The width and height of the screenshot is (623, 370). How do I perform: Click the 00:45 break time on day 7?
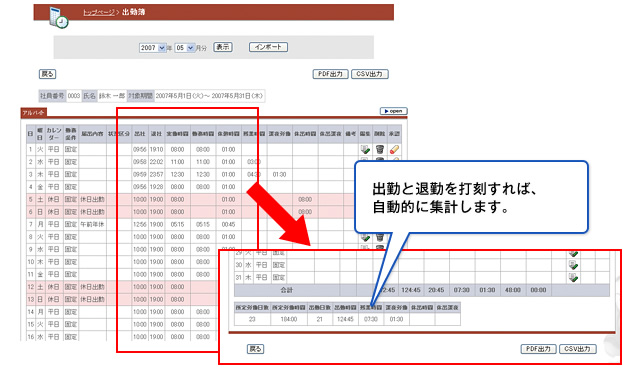click(228, 225)
